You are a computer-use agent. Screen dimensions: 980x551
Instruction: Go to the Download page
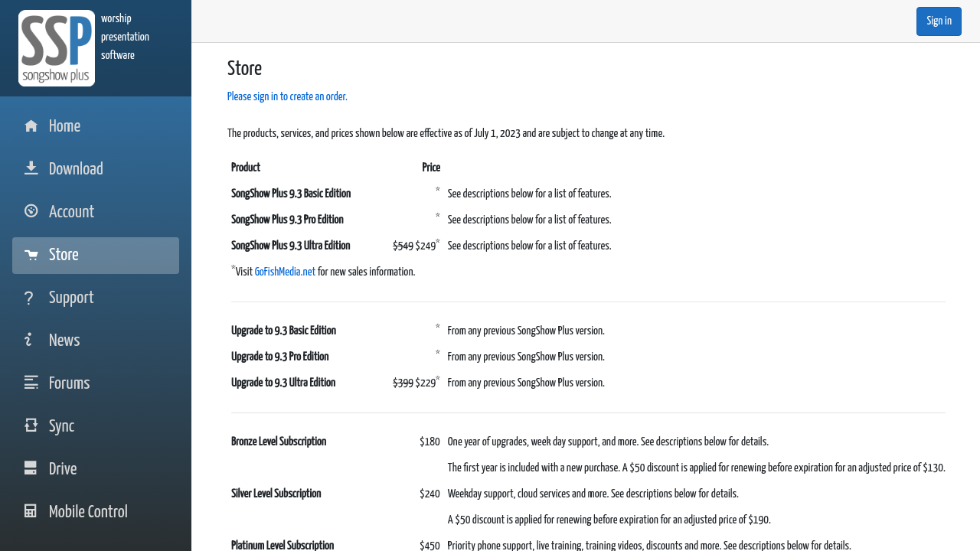pyautogui.click(x=76, y=169)
